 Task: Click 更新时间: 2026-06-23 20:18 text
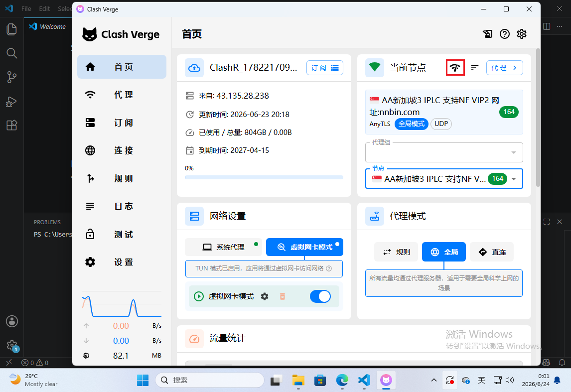244,114
